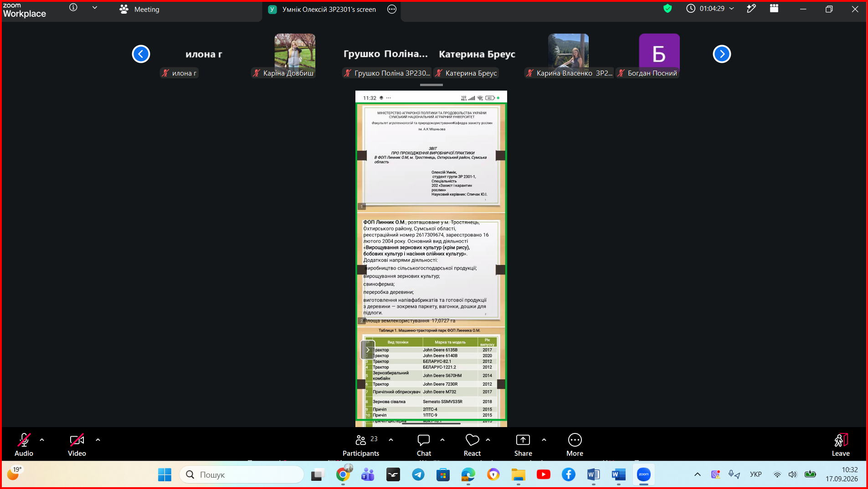
Task: Click the green encryption shield icon
Action: [668, 9]
